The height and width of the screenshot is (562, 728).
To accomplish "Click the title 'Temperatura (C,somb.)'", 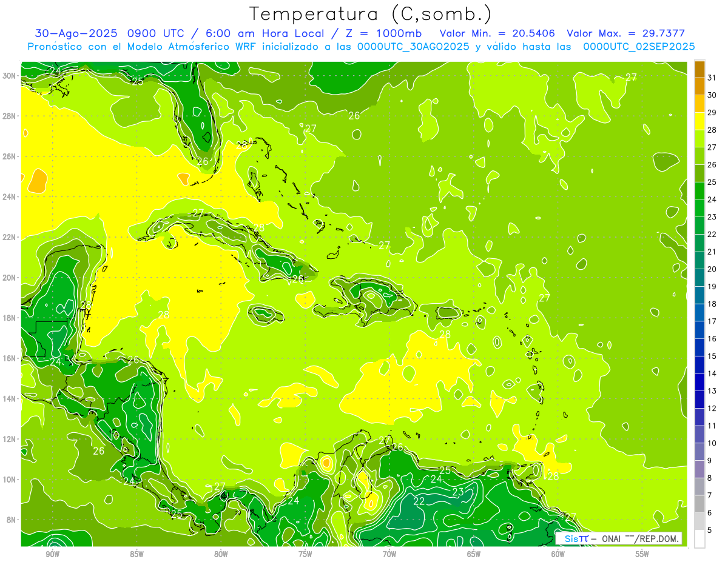I will (370, 15).
